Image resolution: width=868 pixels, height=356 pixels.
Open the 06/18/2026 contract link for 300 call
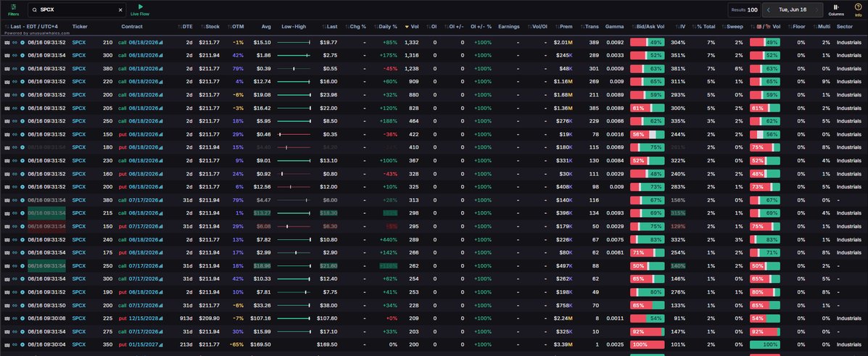point(144,55)
